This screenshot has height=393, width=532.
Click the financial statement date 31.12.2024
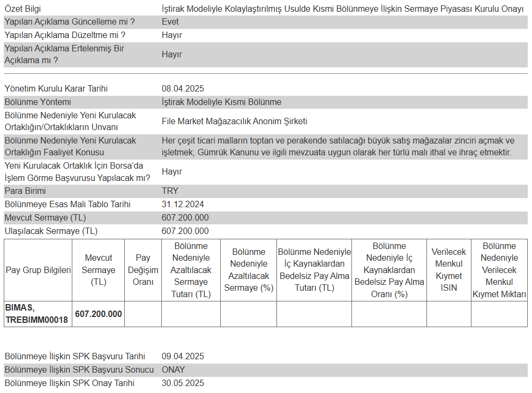tap(183, 205)
